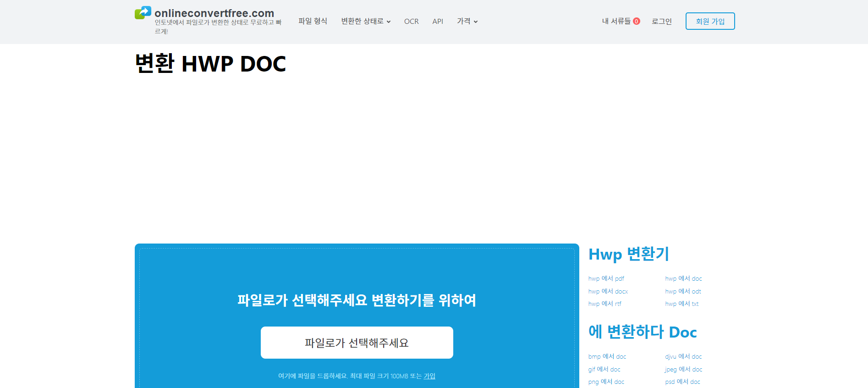Choose bmp 에서 doc conversion link
The width and height of the screenshot is (868, 388).
click(x=607, y=357)
